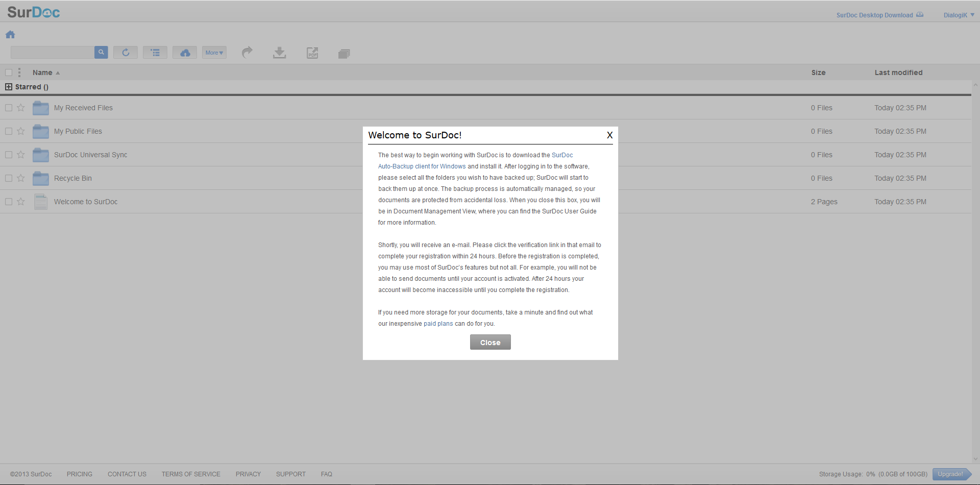Click the home icon in breadcrumb
This screenshot has width=980, height=485.
(10, 35)
